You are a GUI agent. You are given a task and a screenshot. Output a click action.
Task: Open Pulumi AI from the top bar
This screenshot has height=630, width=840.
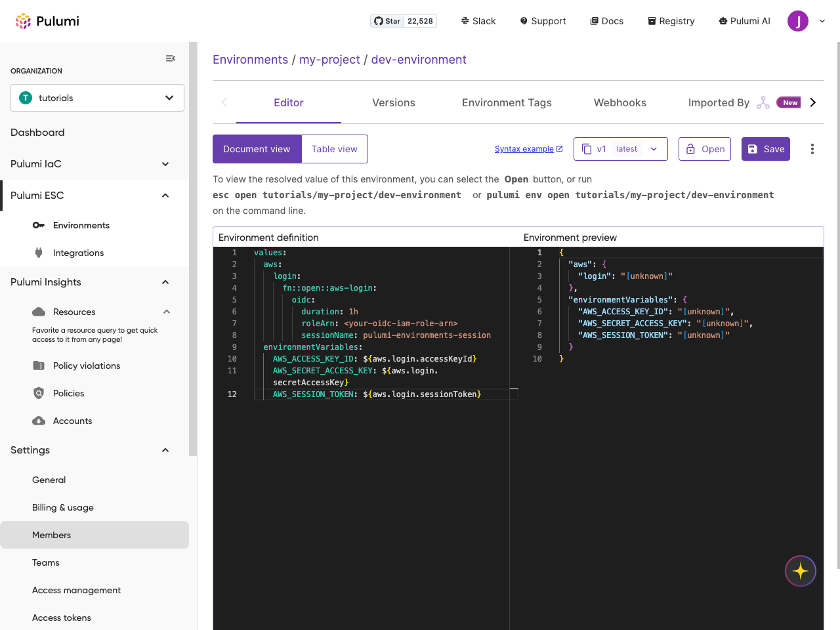tap(744, 21)
